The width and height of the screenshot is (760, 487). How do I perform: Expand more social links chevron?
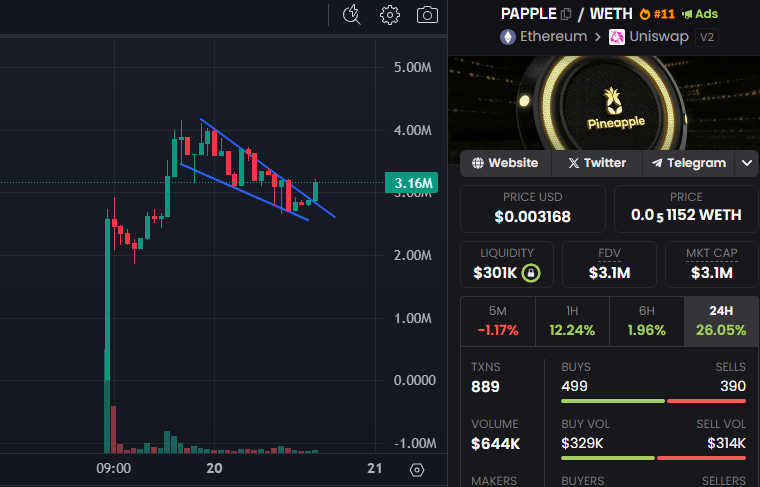point(747,163)
